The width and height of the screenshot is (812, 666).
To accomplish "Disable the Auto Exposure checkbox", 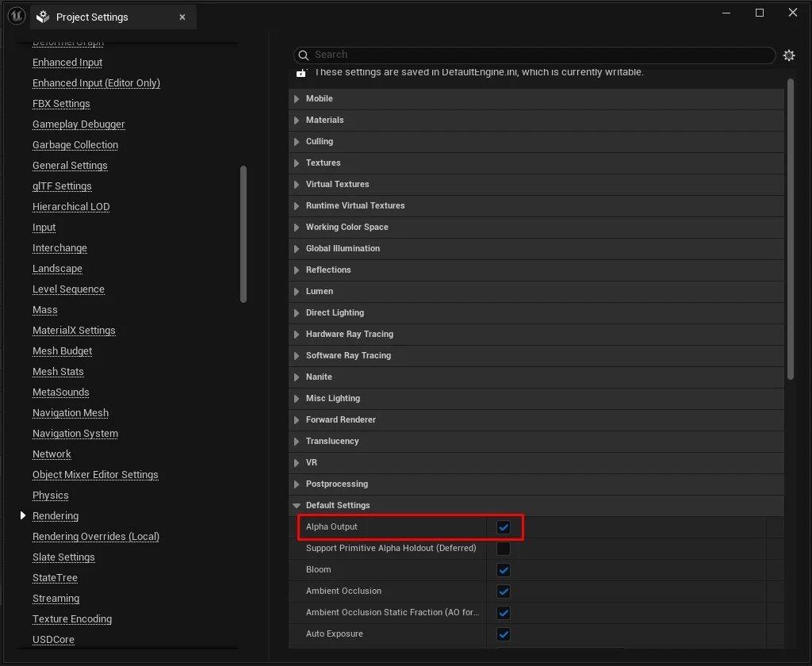I will click(504, 634).
